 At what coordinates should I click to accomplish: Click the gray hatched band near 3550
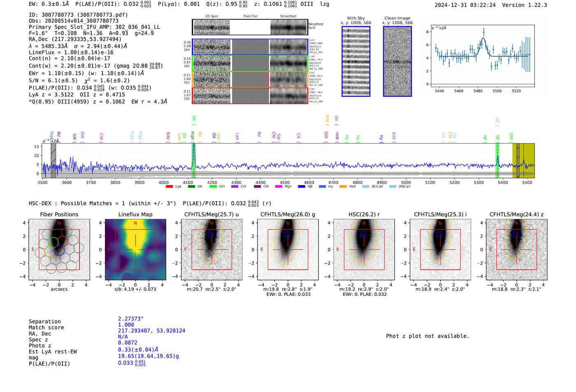click(53, 160)
